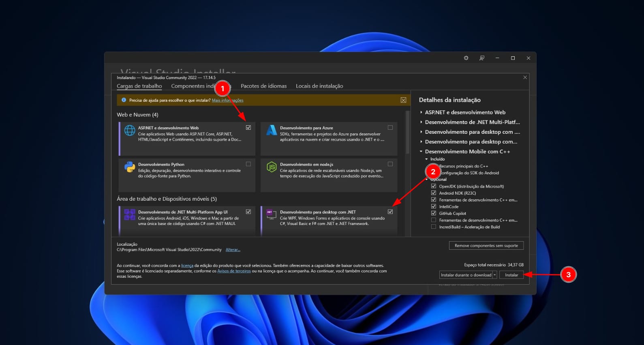
Task: Close the Instalando dialog with its X
Action: [525, 77]
